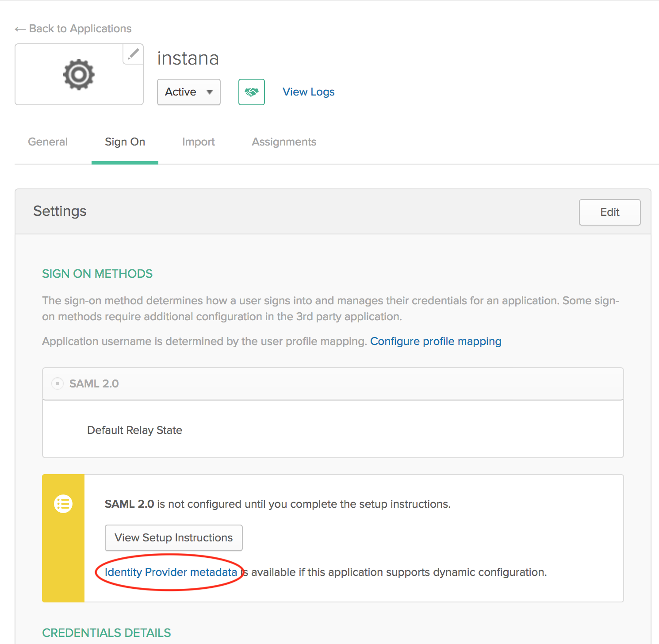Select the Sign On tab
This screenshot has width=659, height=644.
point(125,142)
